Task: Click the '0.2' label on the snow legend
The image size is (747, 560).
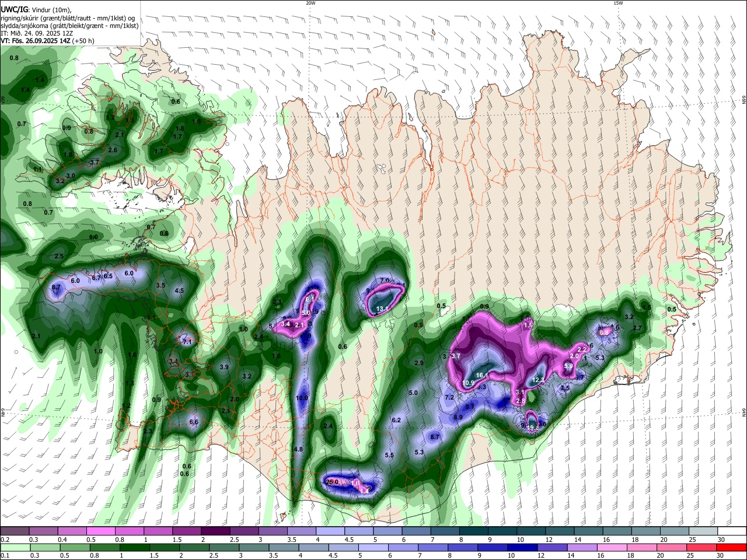Action: click(5, 540)
